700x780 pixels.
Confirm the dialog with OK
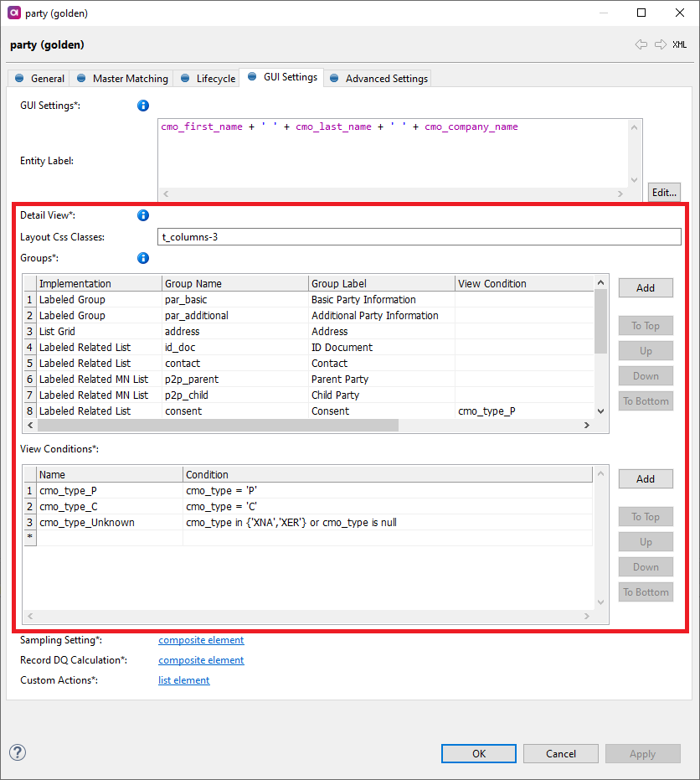[478, 753]
